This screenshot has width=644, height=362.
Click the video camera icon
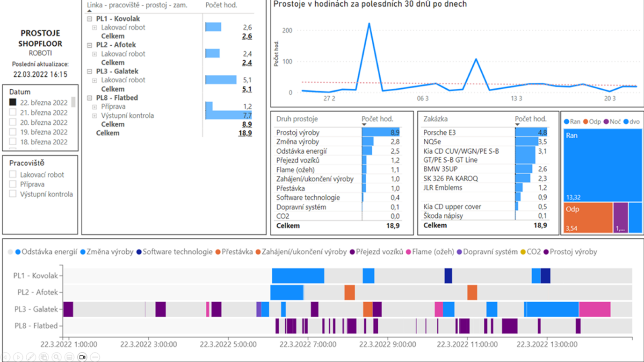click(82, 357)
